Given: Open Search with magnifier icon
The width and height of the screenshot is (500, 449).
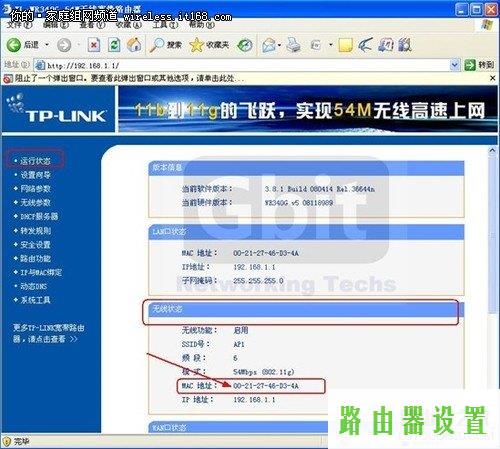Looking at the screenshot, I should click(x=166, y=45).
